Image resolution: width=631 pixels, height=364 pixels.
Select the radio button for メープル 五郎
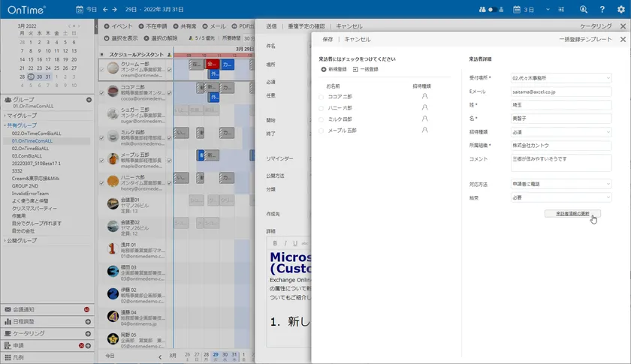click(322, 131)
